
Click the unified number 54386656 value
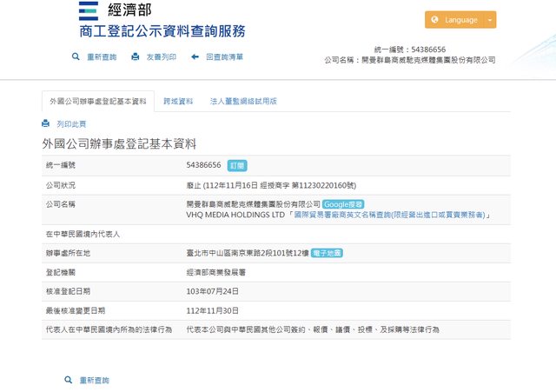click(203, 164)
